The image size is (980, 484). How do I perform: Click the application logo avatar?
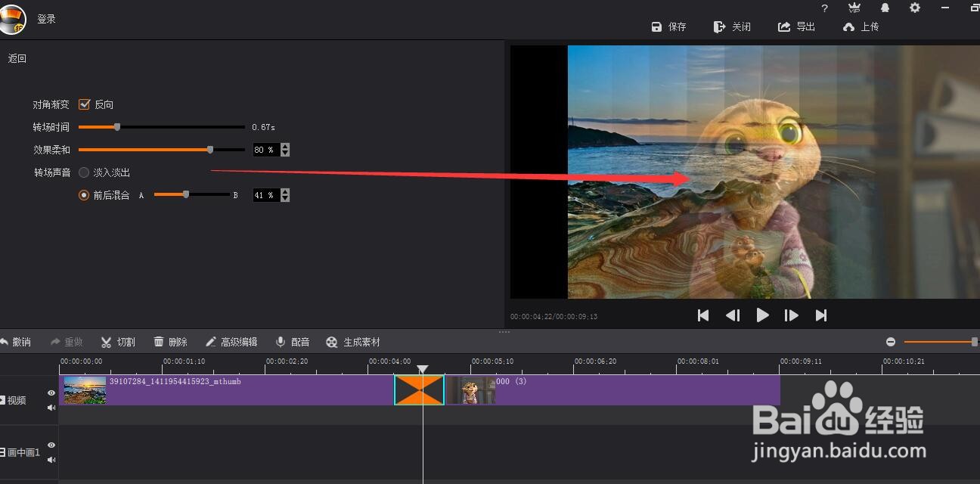[13, 19]
